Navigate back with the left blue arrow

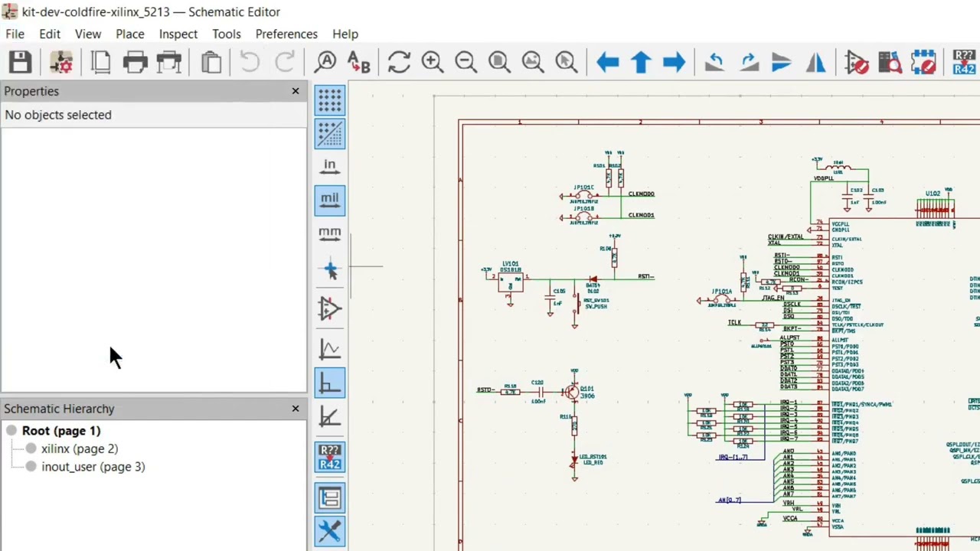607,62
